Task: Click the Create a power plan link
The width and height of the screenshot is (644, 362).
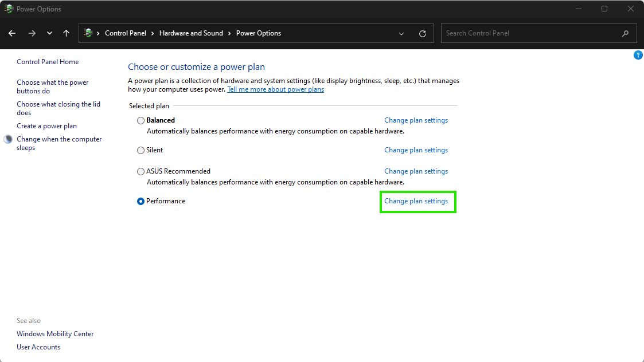Action: pyautogui.click(x=46, y=126)
